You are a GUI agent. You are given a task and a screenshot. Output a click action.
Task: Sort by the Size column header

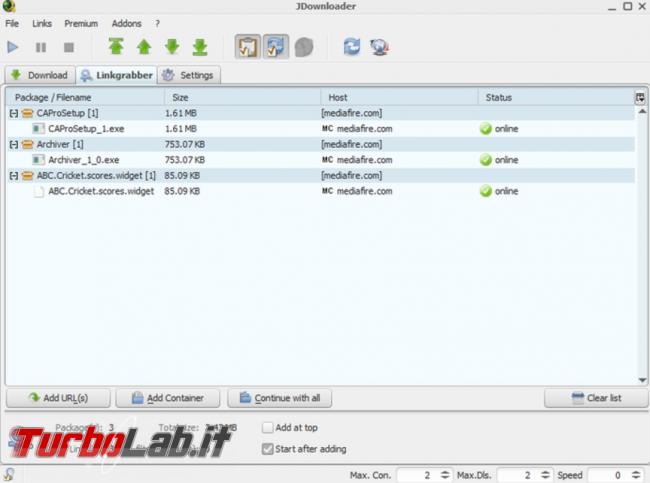click(x=243, y=97)
